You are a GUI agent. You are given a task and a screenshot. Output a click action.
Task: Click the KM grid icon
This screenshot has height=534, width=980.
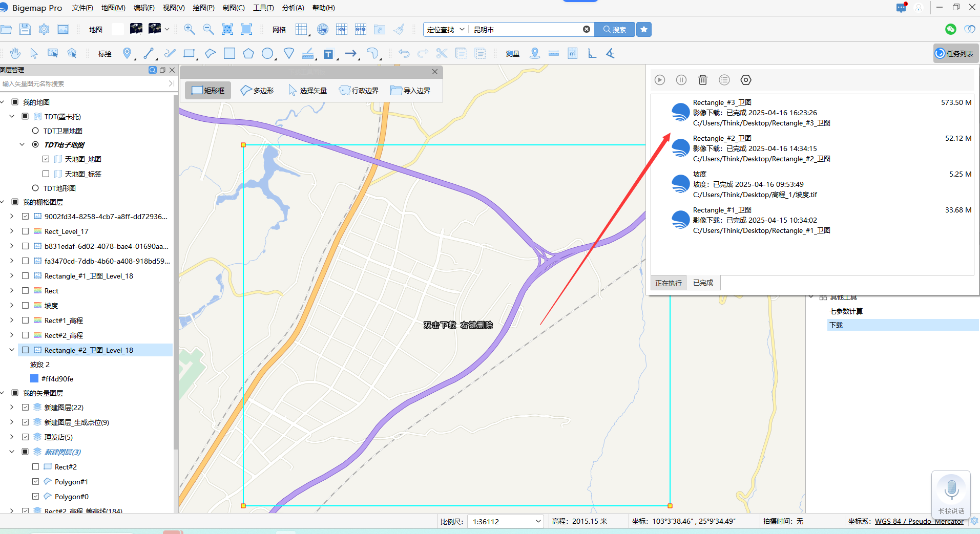click(342, 29)
